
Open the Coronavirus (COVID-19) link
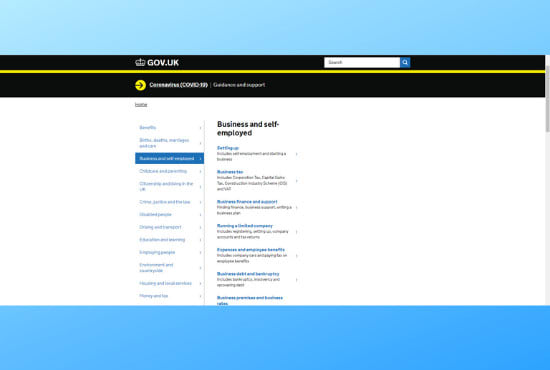[x=178, y=85]
